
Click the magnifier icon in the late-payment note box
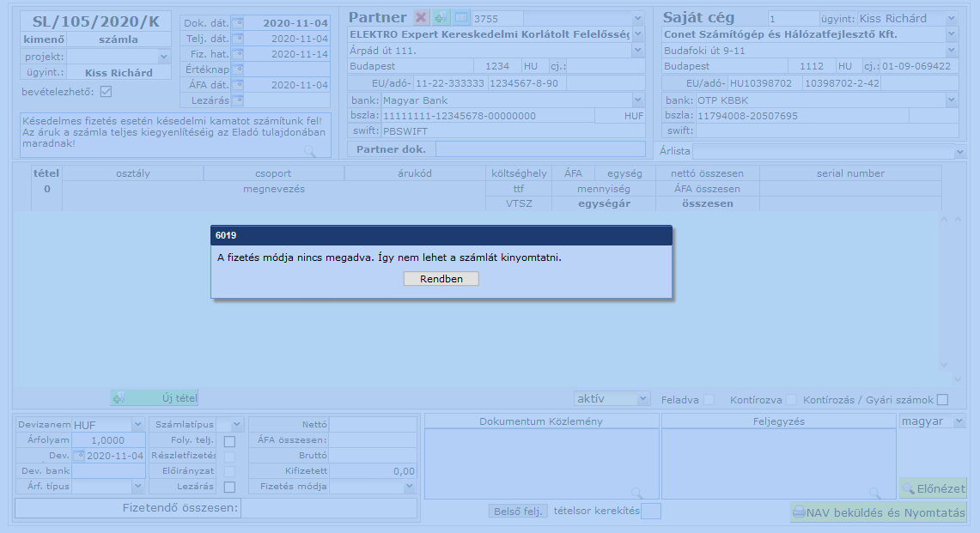coord(309,150)
